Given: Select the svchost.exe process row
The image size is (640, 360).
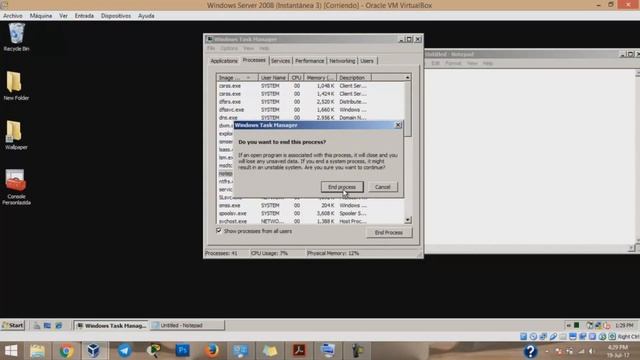Looking at the screenshot, I should [x=310, y=221].
